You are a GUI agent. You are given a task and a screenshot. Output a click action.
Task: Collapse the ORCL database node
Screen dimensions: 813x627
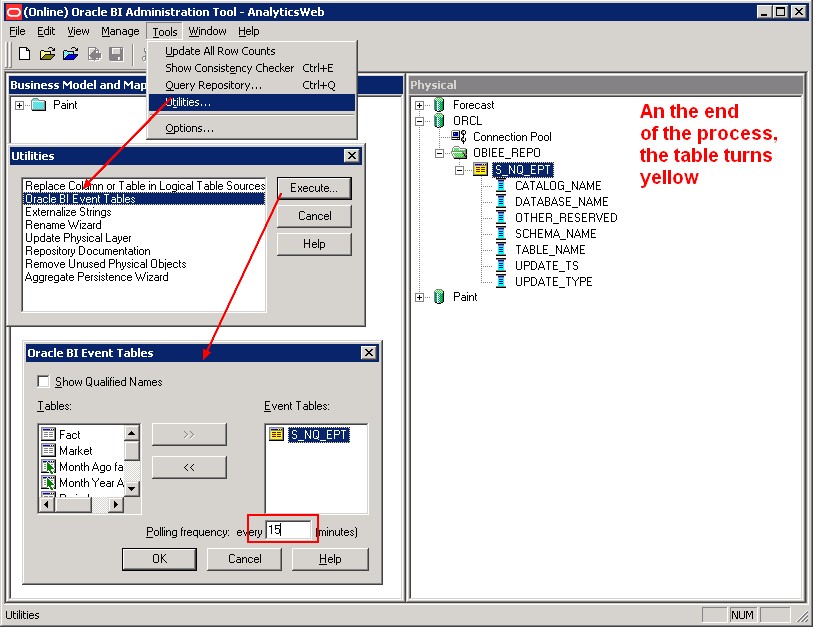[x=419, y=121]
